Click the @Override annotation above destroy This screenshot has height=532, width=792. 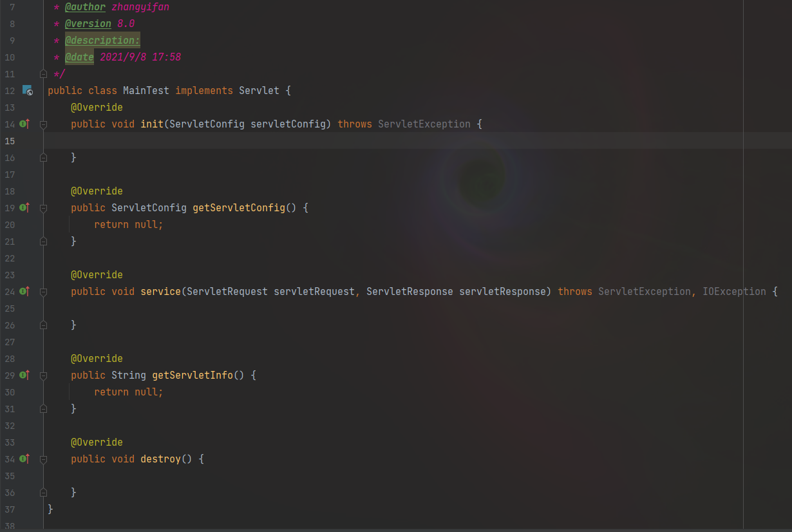97,442
